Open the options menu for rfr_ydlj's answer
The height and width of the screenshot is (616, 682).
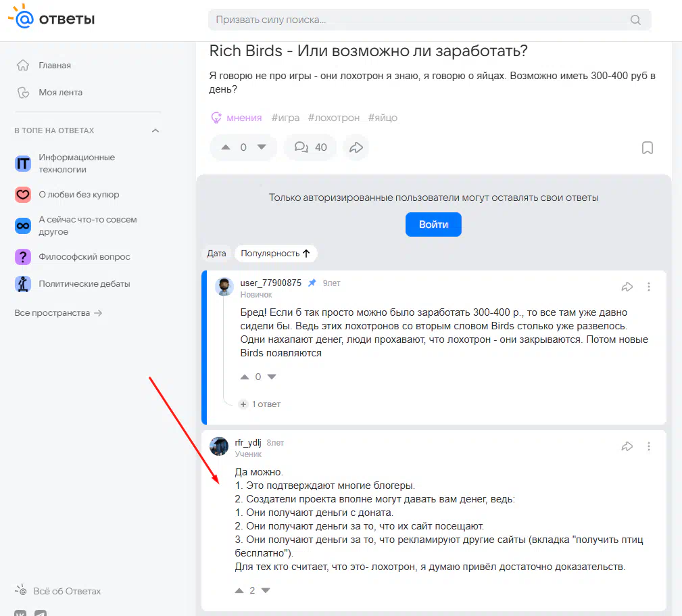coord(648,446)
